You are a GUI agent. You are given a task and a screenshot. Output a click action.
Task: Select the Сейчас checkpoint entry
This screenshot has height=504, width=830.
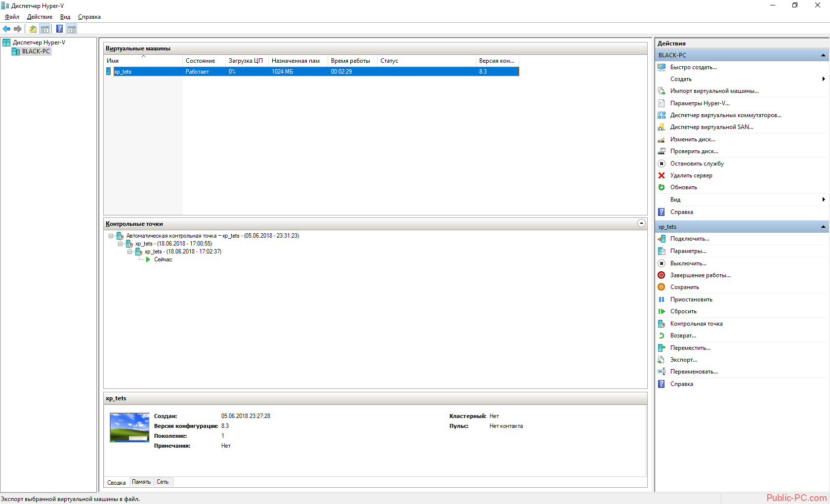pos(163,259)
